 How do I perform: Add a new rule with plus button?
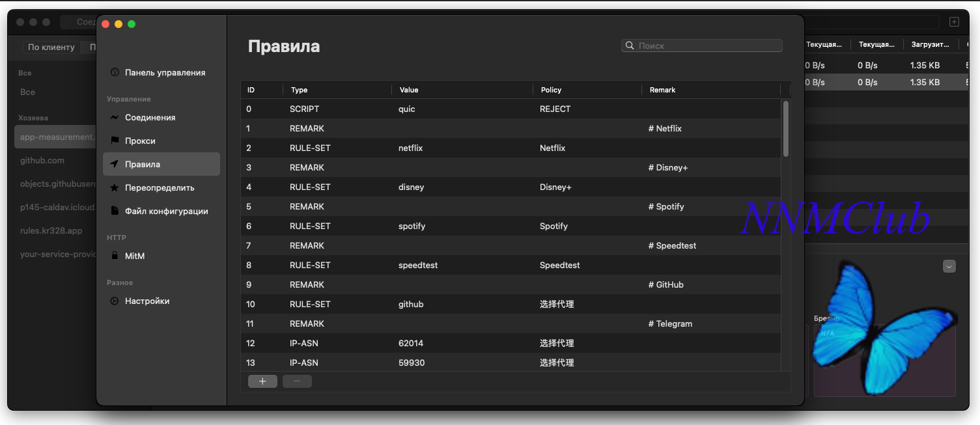pos(262,381)
